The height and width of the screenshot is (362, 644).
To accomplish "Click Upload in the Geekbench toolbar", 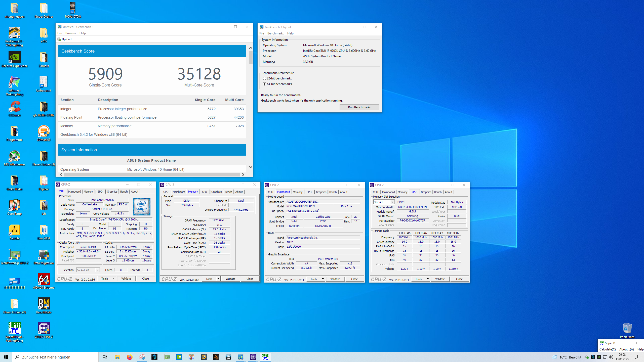I will (65, 39).
